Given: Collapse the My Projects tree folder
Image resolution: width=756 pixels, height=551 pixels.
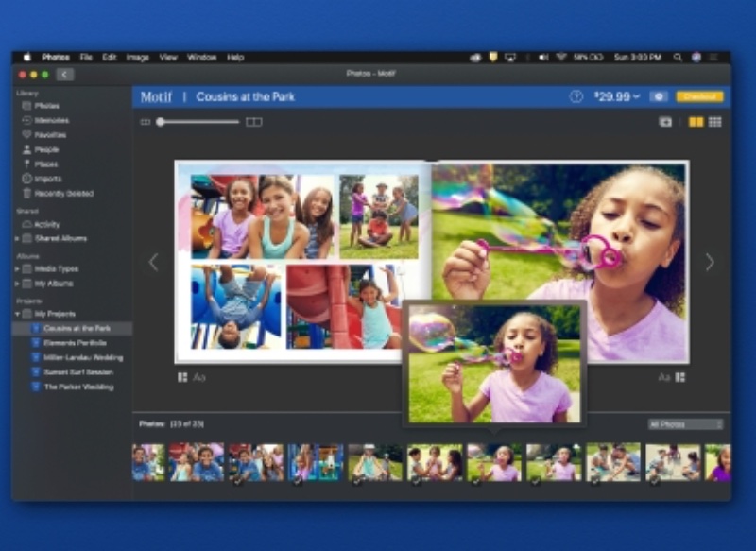Looking at the screenshot, I should click(17, 314).
